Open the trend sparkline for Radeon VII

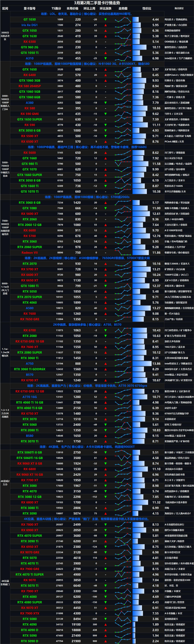(x=123, y=253)
